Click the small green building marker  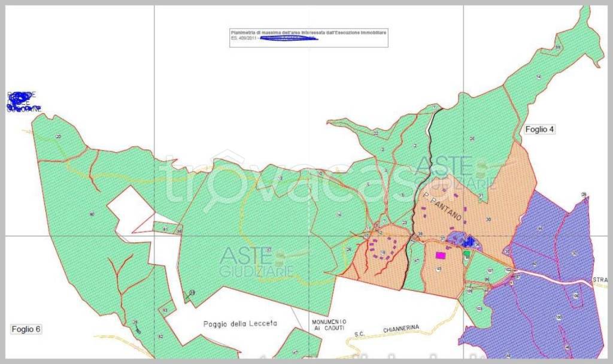pyautogui.click(x=467, y=254)
